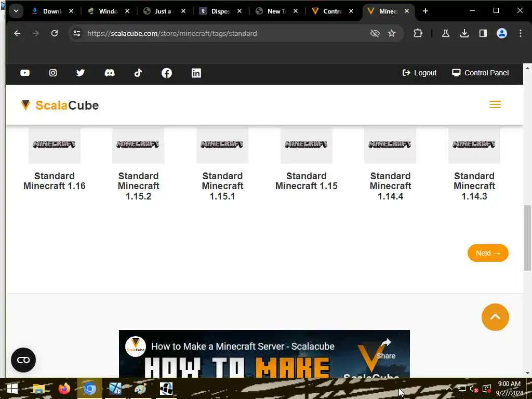Click the ScalaCube logo
Viewport: 532px width, 399px height.
(60, 105)
